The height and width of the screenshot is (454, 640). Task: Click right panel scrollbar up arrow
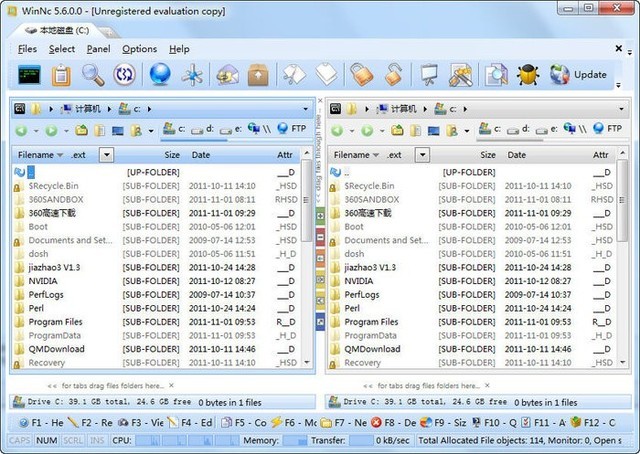coord(622,153)
